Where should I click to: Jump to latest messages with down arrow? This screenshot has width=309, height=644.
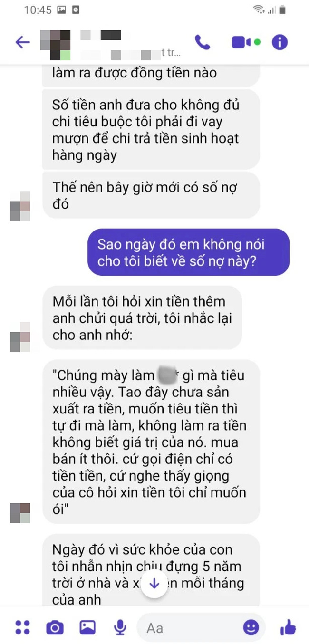click(154, 584)
